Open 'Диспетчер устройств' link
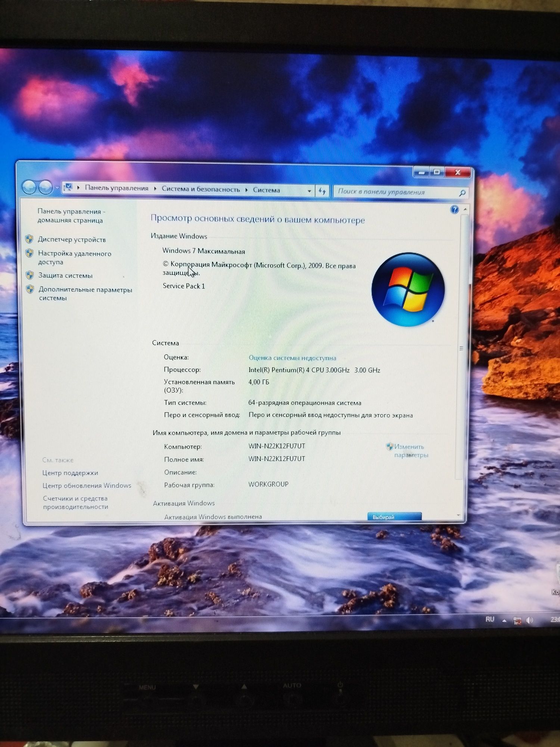Viewport: 560px width, 747px height. point(72,239)
